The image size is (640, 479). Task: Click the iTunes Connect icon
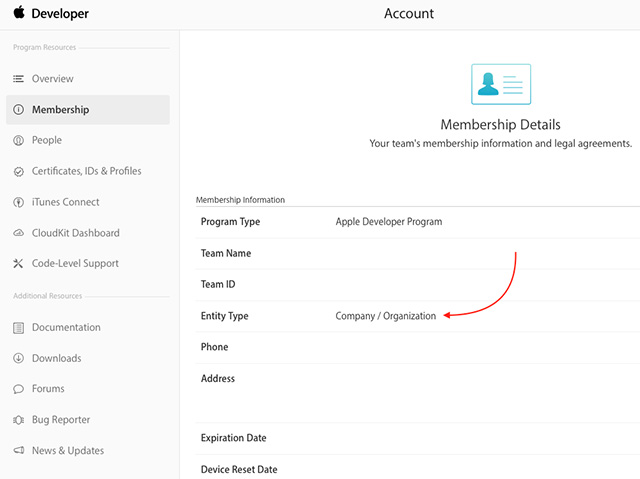[18, 202]
